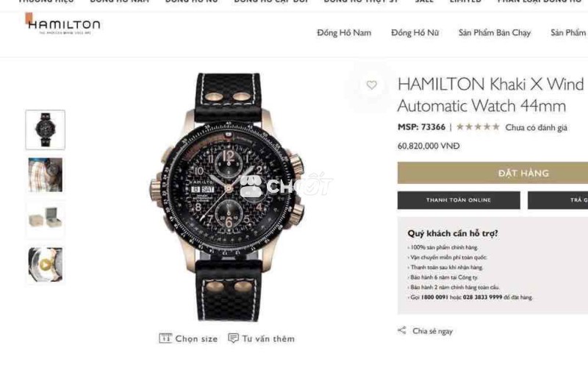Select the first watch front-view thumbnail
This screenshot has height=373, width=588.
click(x=45, y=129)
